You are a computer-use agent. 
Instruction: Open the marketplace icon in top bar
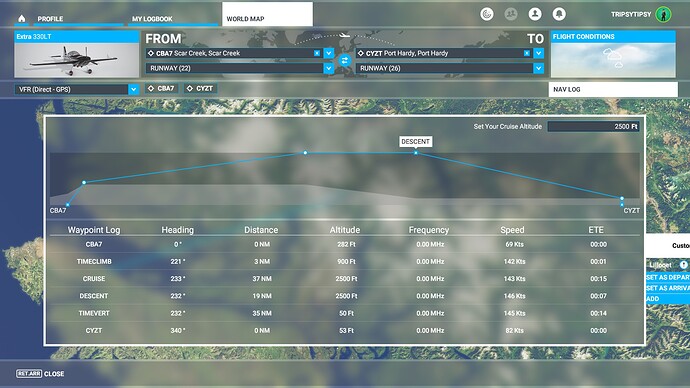[x=487, y=14]
